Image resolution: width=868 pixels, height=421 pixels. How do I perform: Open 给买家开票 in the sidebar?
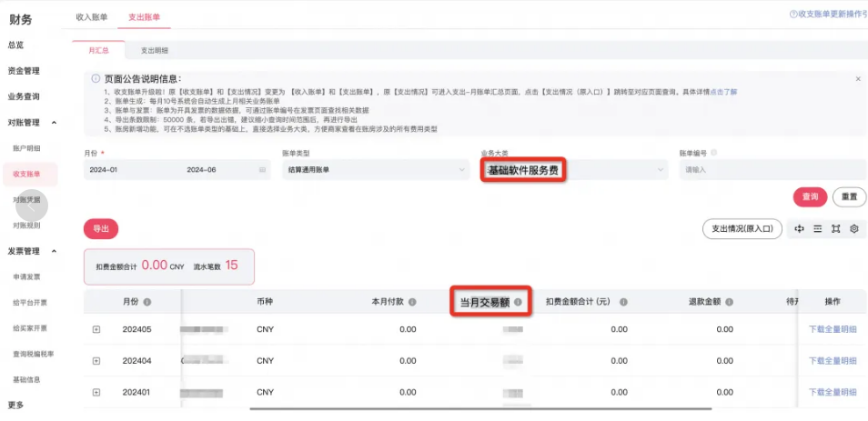click(x=30, y=328)
